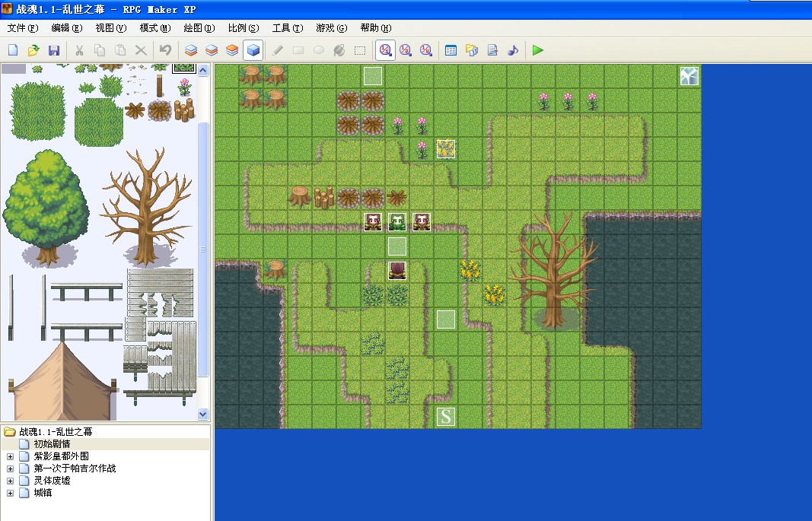Screen dimensions: 812x521
Task: Open the Database icon in toolbar
Action: click(x=451, y=50)
